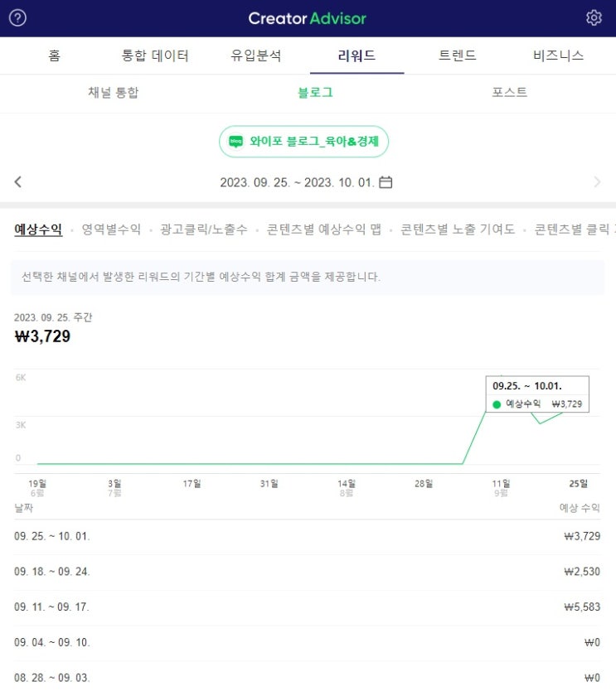Click the Creator Advisor logo
This screenshot has height=696, width=616.
(x=307, y=18)
